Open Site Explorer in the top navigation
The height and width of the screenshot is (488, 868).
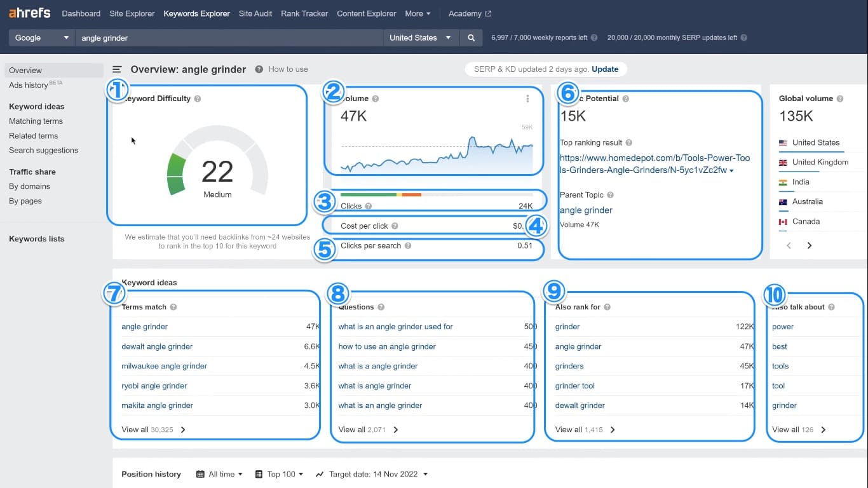132,13
